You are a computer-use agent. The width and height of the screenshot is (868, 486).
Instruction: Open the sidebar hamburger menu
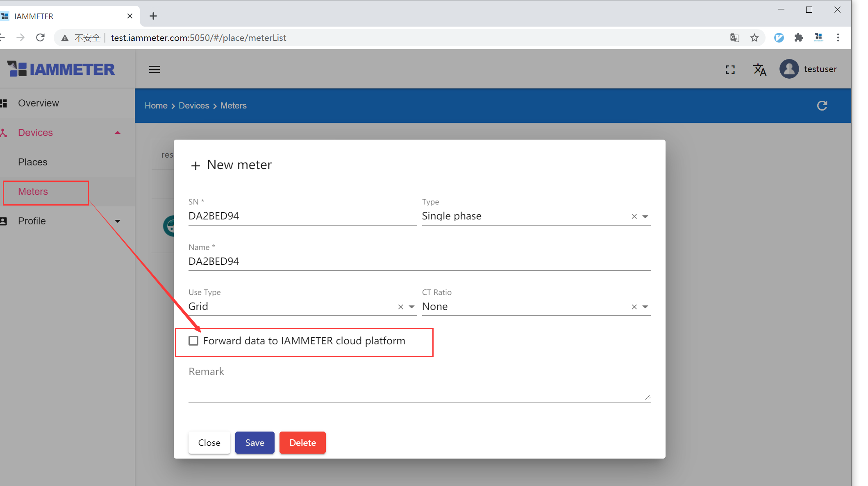click(155, 69)
